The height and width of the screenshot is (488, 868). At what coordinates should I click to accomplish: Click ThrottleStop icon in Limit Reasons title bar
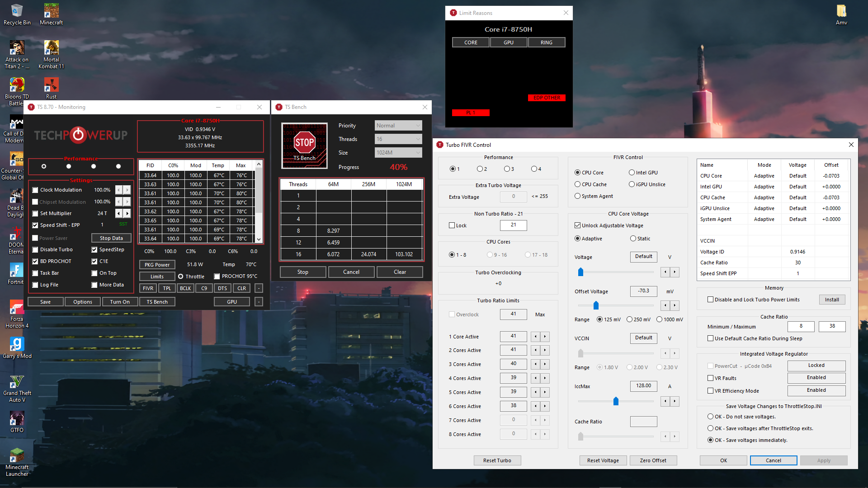click(453, 13)
